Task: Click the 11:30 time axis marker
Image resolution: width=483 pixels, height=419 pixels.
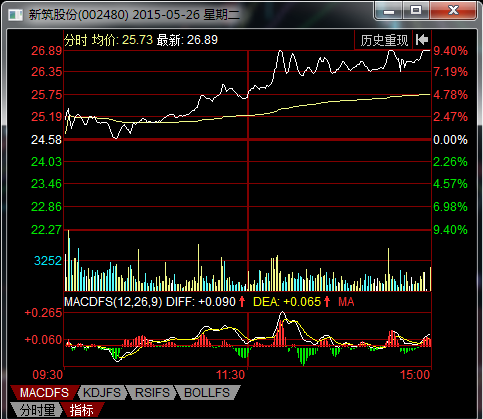Action: [x=231, y=375]
